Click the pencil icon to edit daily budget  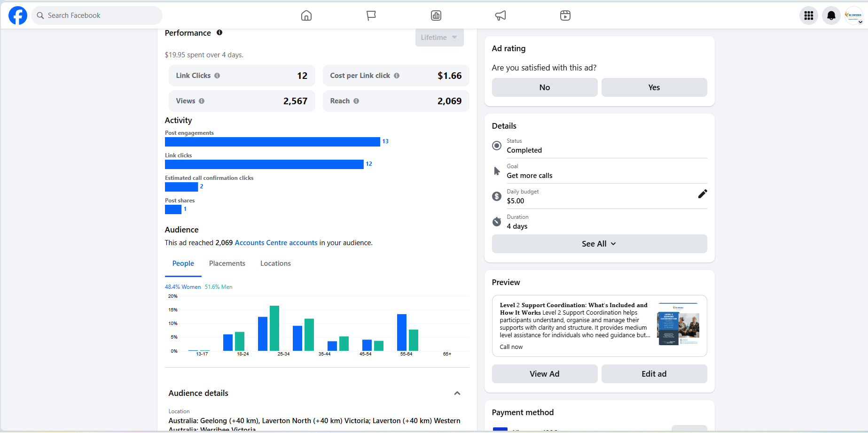703,194
